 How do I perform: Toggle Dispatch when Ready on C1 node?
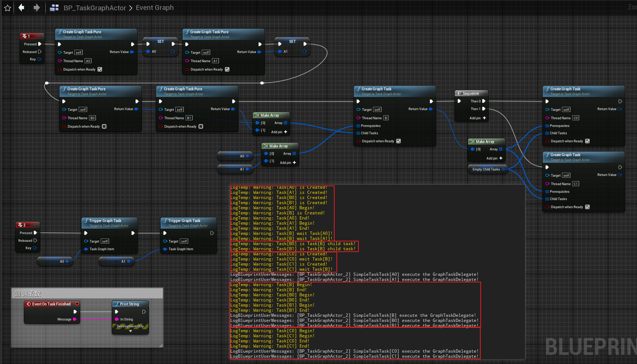point(588,207)
